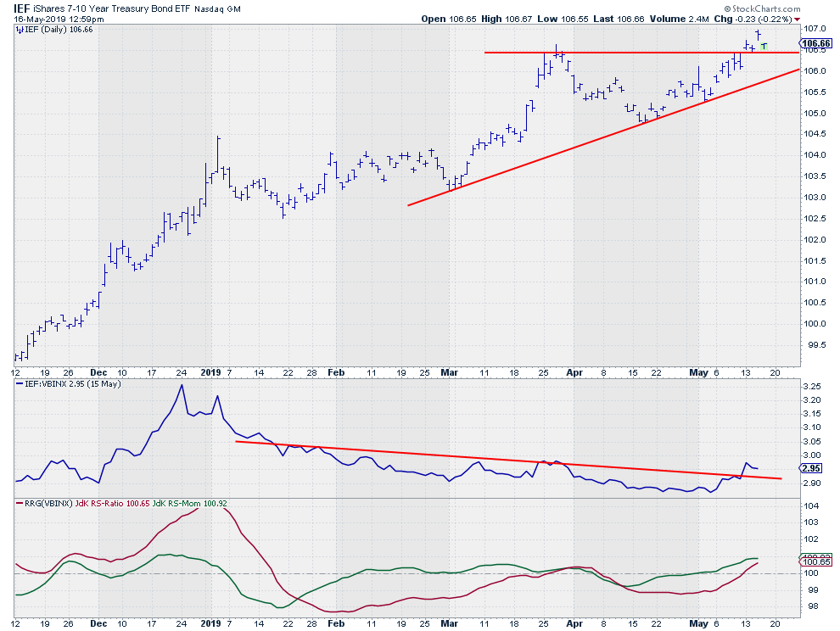Click the bold "IEF" ticker in the chart title
This screenshot has height=631, width=840.
21,8
